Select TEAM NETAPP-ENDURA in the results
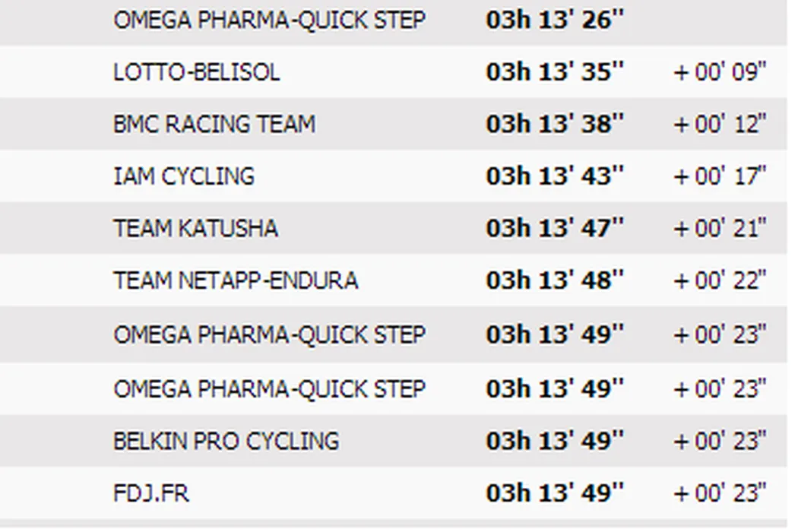The height and width of the screenshot is (532, 798). (x=236, y=280)
